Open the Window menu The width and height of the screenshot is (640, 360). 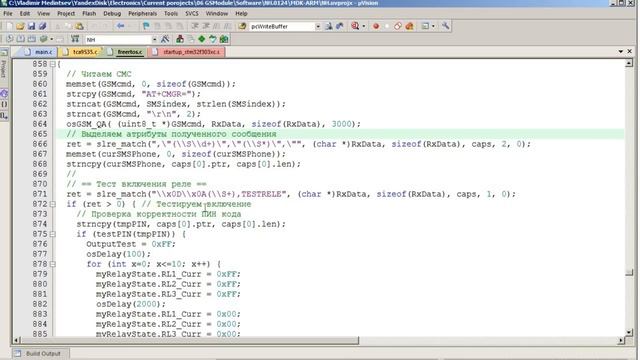click(217, 13)
